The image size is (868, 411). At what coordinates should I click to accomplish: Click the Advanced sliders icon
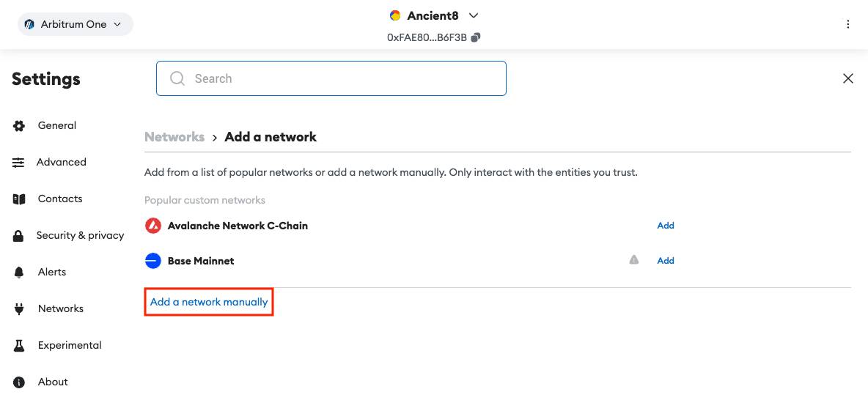pos(18,163)
